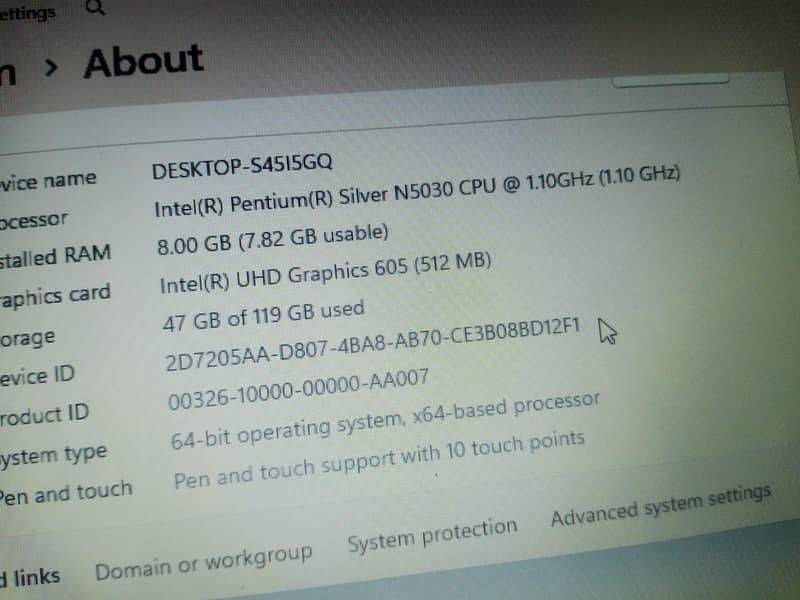The image size is (800, 600).
Task: Click the Product ID label
Action: pyautogui.click(x=44, y=415)
